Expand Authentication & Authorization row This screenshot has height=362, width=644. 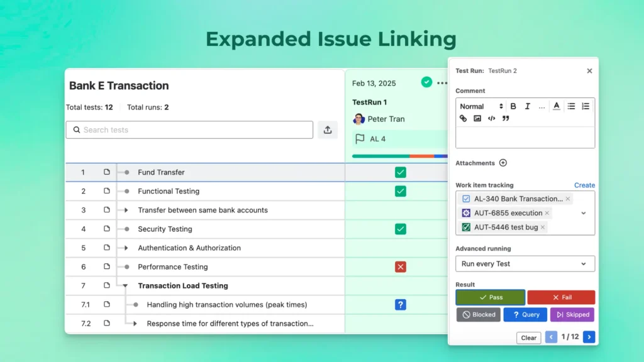pos(126,248)
